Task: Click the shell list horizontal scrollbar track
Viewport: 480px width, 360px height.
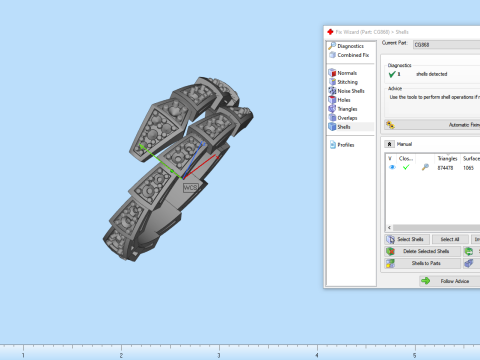Action: click(x=437, y=228)
